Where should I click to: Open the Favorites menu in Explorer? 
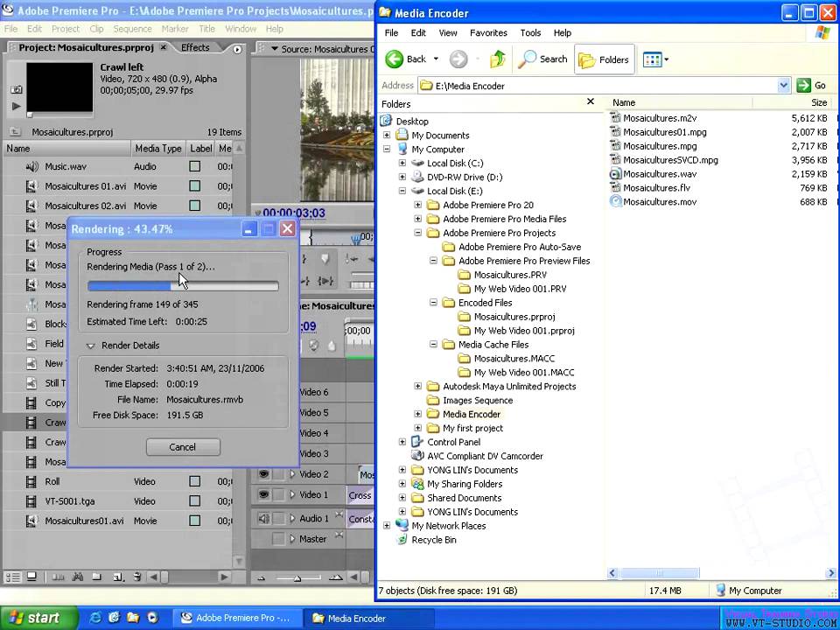click(x=488, y=32)
